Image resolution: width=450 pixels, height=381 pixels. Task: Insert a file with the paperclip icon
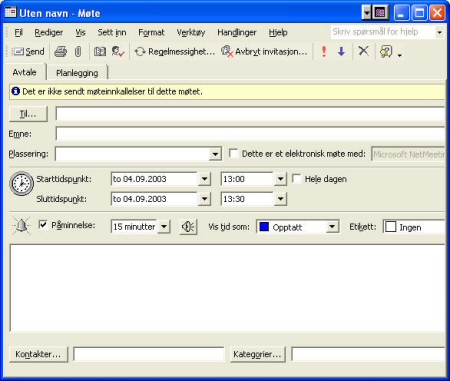78,52
